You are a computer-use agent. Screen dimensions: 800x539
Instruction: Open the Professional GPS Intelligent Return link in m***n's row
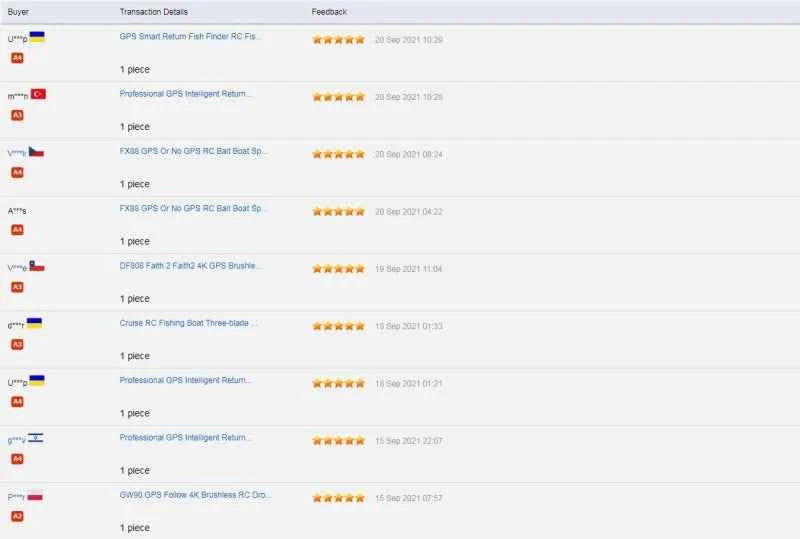pos(185,93)
